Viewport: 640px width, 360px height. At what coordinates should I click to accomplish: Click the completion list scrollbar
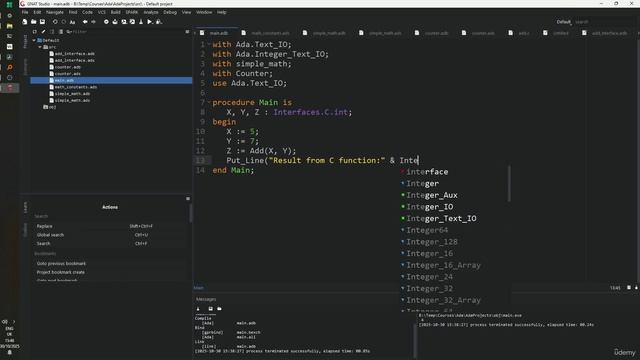point(509,184)
